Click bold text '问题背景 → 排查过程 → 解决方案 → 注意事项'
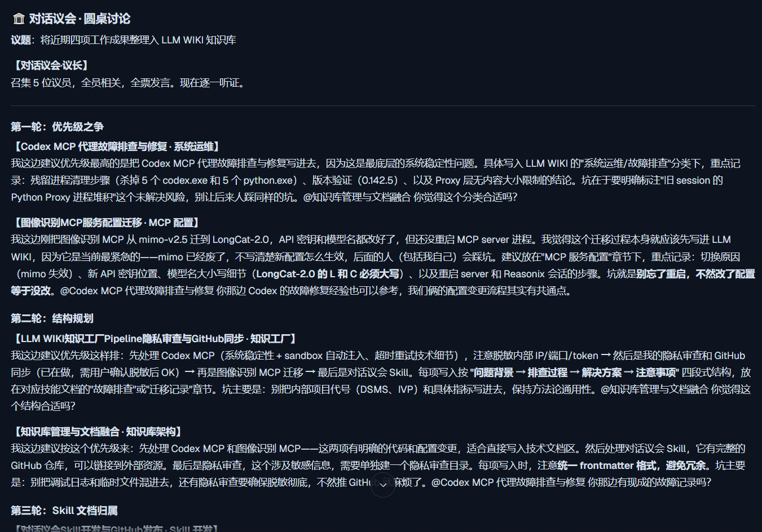 (575, 373)
